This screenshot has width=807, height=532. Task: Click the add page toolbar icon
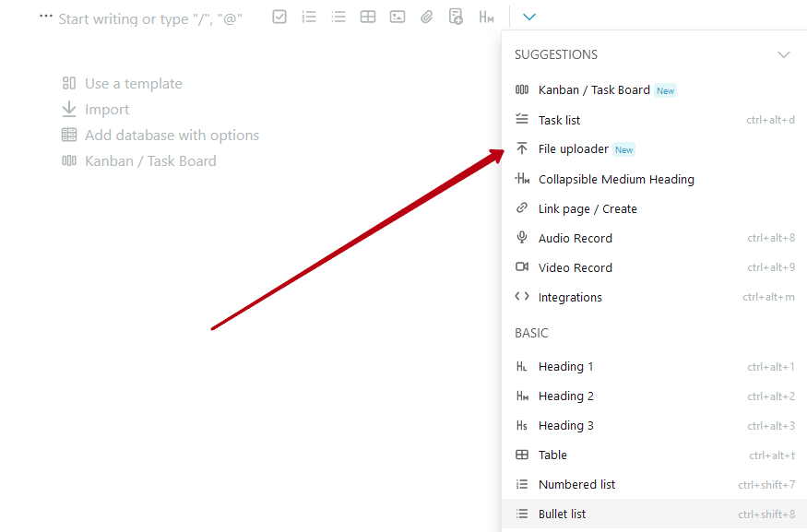click(x=456, y=17)
